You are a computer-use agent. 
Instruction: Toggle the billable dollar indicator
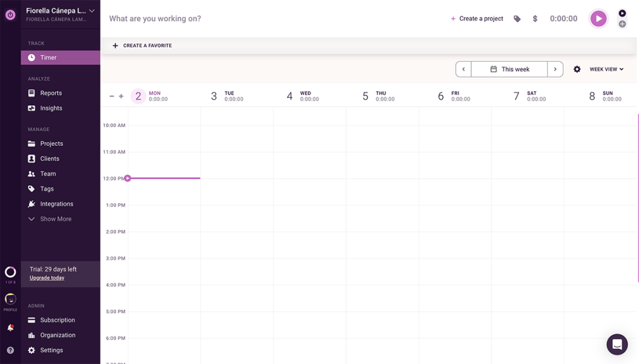coord(534,18)
